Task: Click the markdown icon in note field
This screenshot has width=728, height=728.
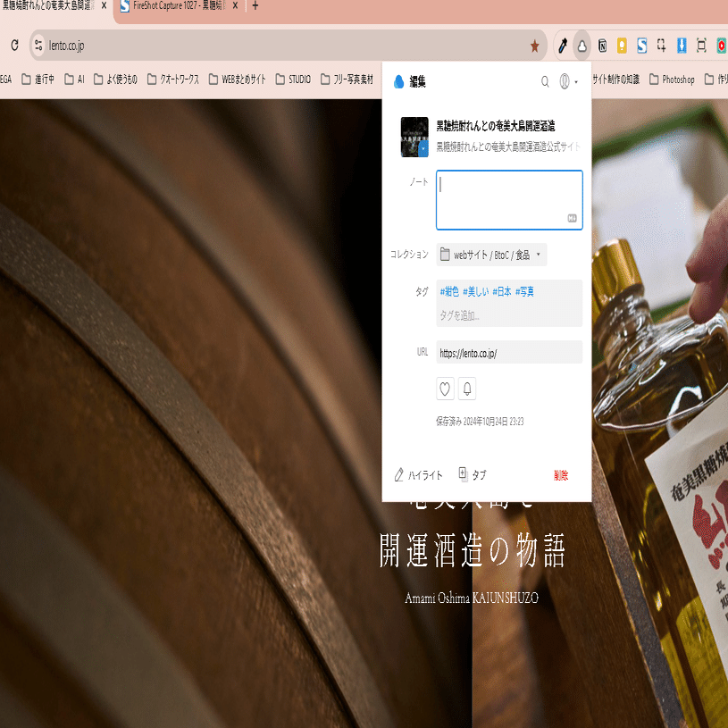Action: 572,218
